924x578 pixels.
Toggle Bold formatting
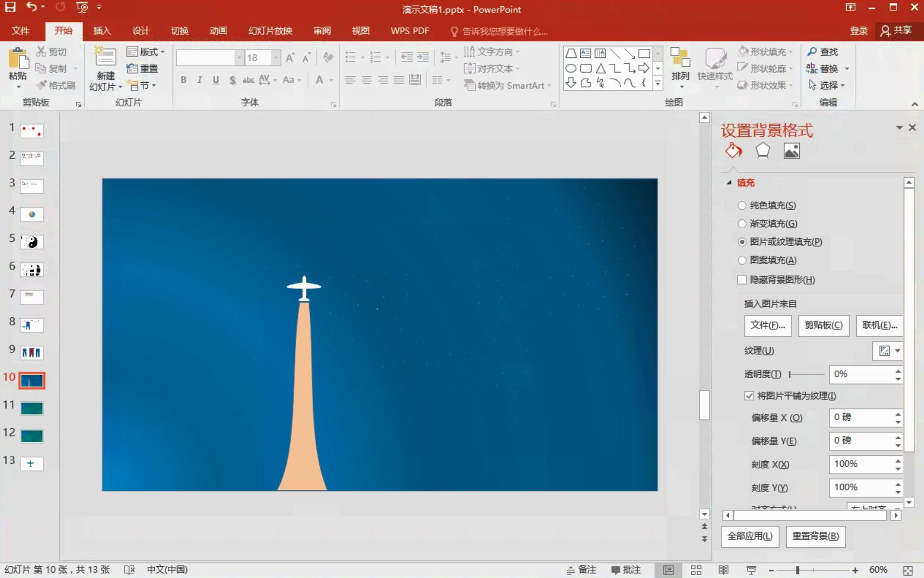click(184, 80)
